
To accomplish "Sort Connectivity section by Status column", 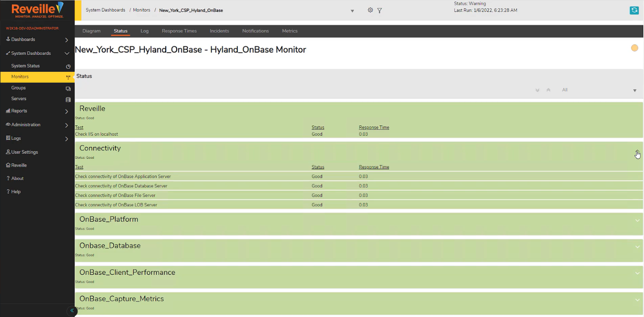I will (318, 167).
